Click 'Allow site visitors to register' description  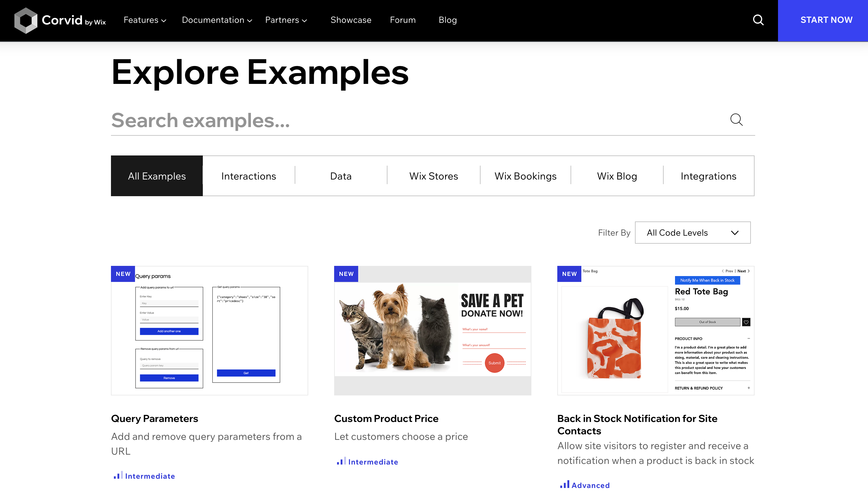point(656,453)
